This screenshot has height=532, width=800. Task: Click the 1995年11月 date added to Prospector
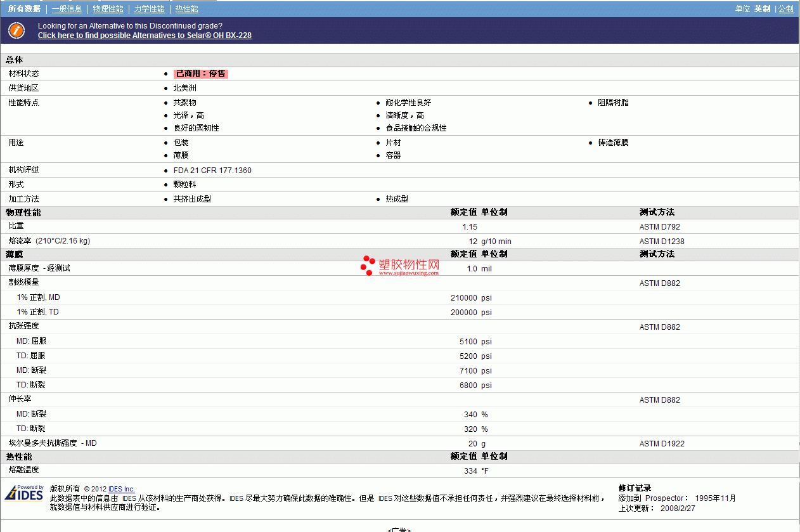pyautogui.click(x=716, y=498)
